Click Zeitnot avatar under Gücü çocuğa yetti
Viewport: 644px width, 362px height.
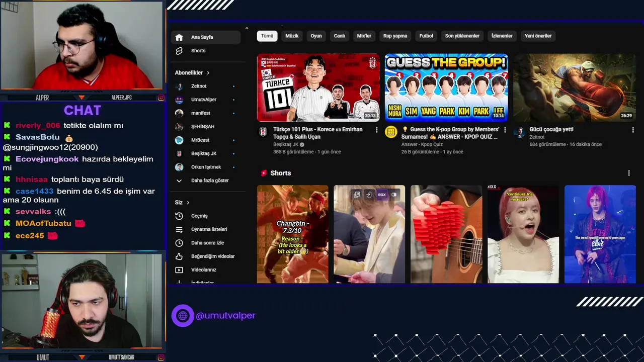pyautogui.click(x=520, y=132)
